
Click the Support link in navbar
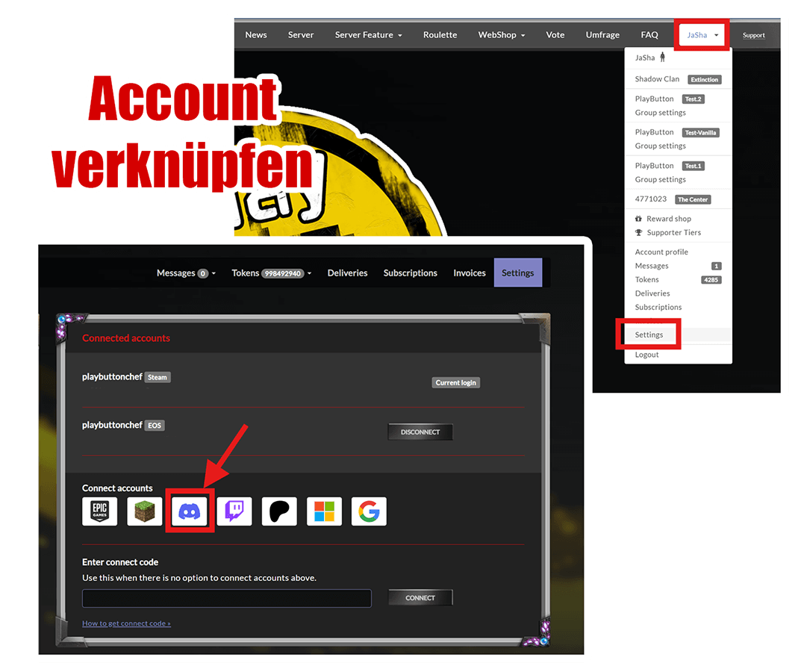pyautogui.click(x=754, y=35)
